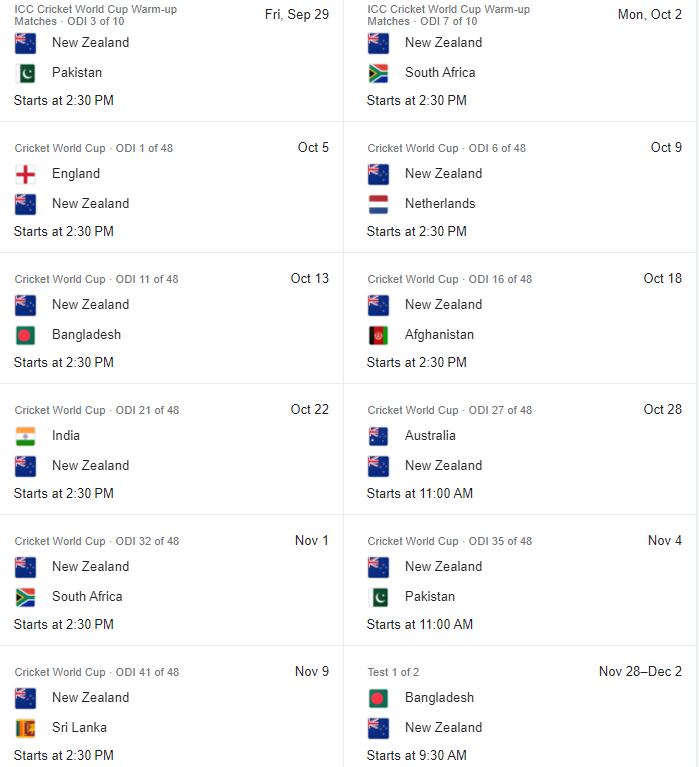Select Nov 4 match date
Viewport: 699px width, 767px height.
tap(665, 541)
